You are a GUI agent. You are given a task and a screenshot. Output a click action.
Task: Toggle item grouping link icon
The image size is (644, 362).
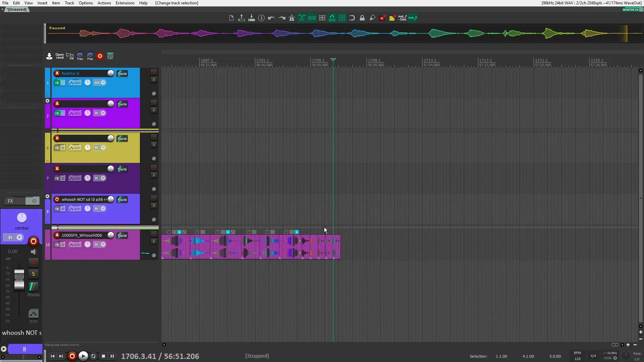tap(312, 18)
